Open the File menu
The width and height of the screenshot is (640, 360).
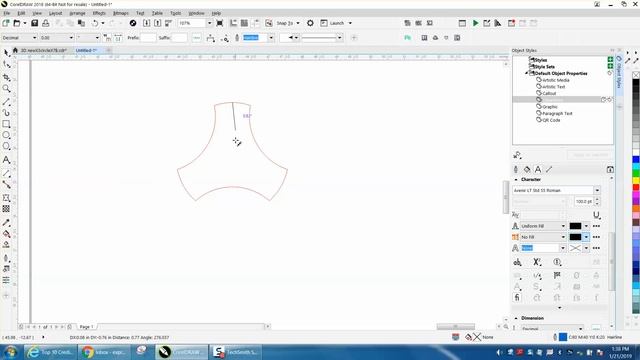pyautogui.click(x=7, y=13)
